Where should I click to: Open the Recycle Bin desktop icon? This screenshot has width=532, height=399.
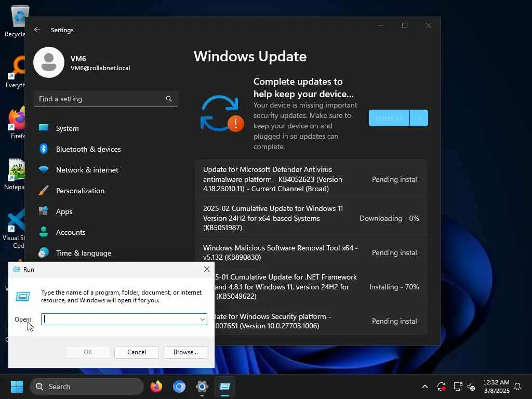click(x=15, y=21)
